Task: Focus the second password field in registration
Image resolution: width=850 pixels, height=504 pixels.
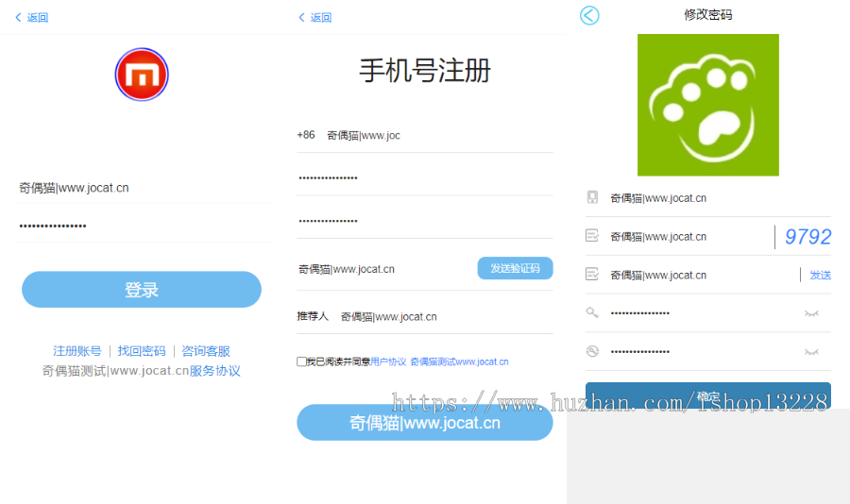Action: 424,221
